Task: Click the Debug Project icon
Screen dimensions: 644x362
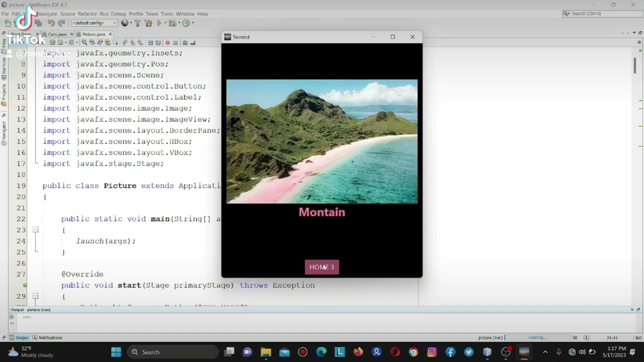Action: (x=173, y=23)
